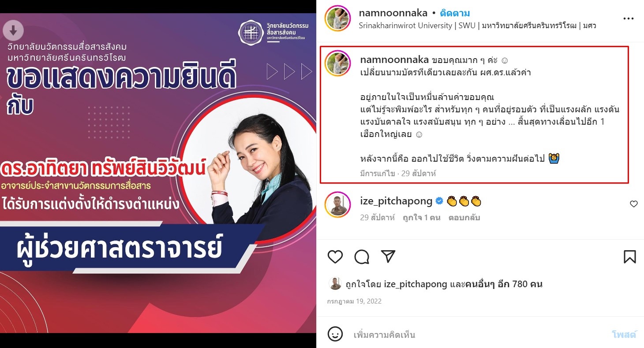Like ize_pitchapong's comment with small heart
Screen dimensions: 644x348
[x=633, y=204]
